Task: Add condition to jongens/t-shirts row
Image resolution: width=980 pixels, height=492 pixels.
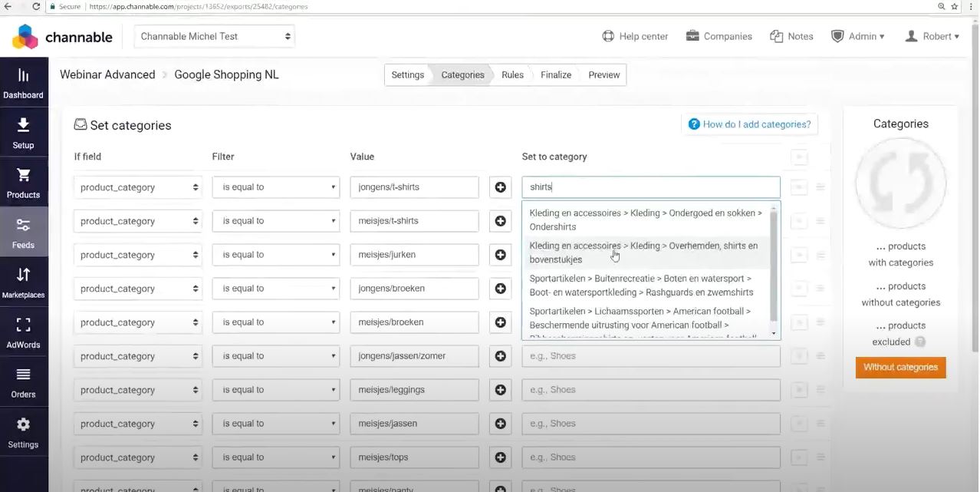Action: 501,187
